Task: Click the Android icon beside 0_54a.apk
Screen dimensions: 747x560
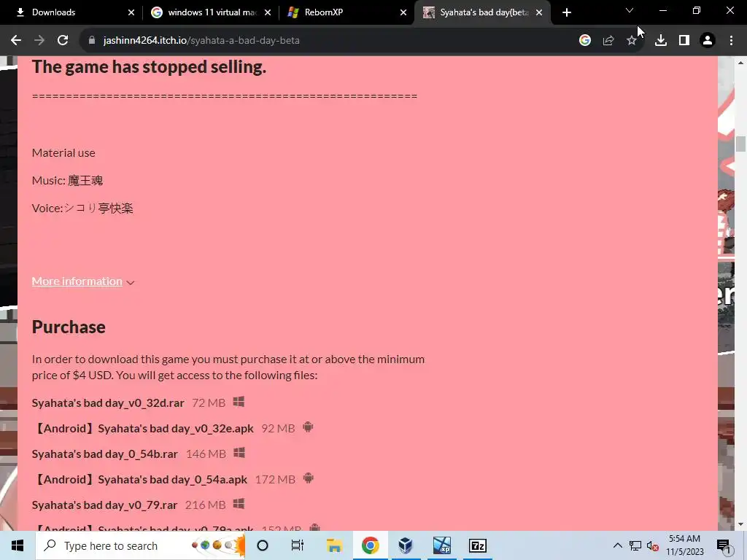Action: [309, 478]
